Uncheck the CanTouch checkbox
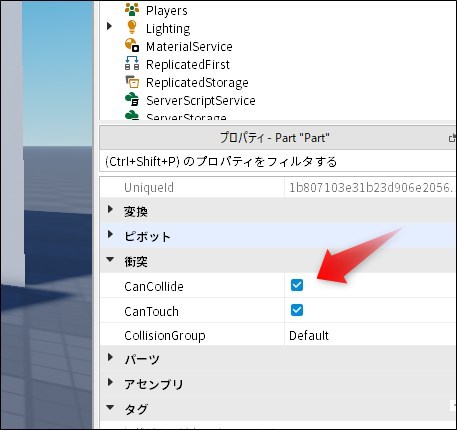 297,310
